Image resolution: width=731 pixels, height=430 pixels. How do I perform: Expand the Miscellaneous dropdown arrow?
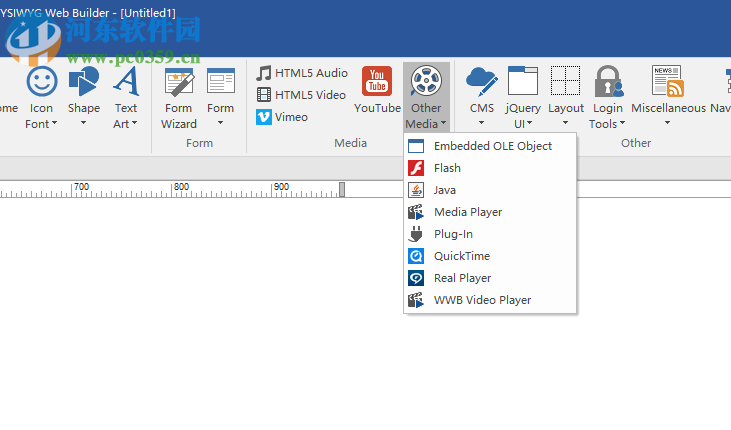pos(668,123)
